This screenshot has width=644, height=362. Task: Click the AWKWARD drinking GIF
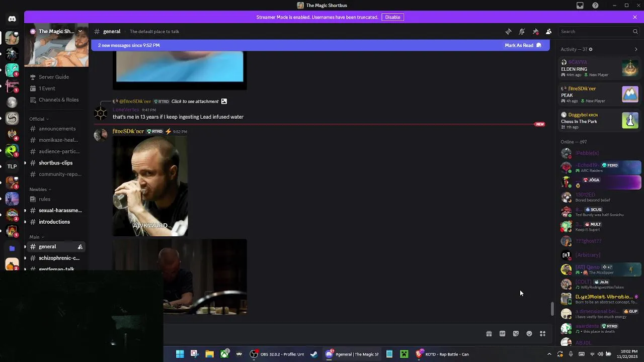[x=150, y=186]
